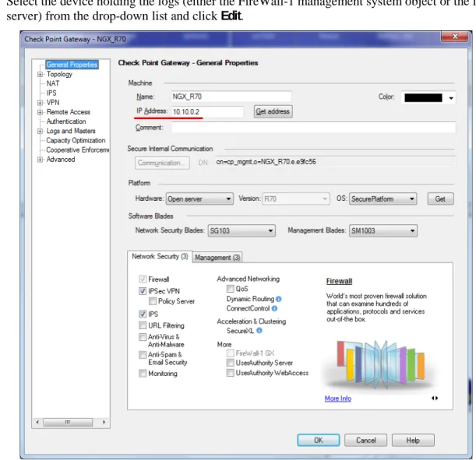The height and width of the screenshot is (460, 476).
Task: Expand the Remote Access tree node
Action: point(40,112)
